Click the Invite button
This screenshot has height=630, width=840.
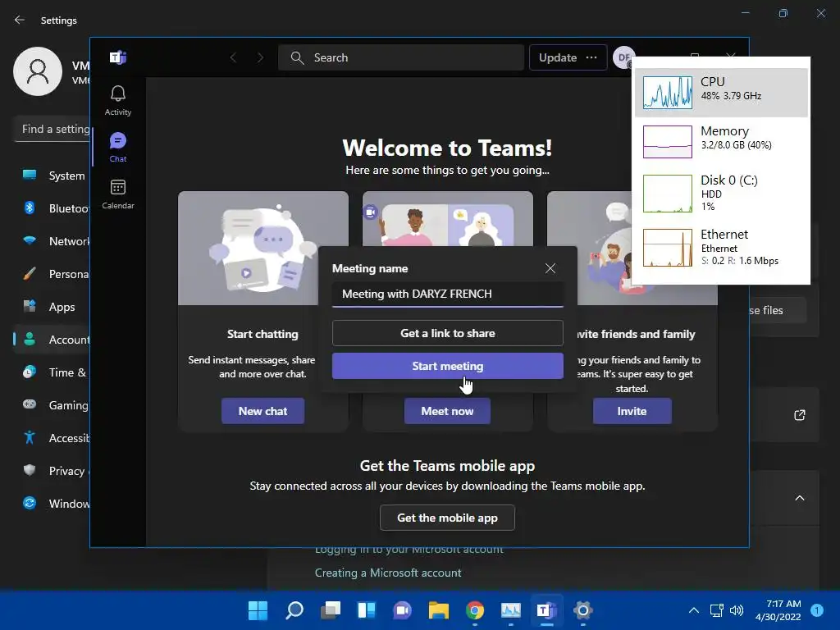(632, 411)
